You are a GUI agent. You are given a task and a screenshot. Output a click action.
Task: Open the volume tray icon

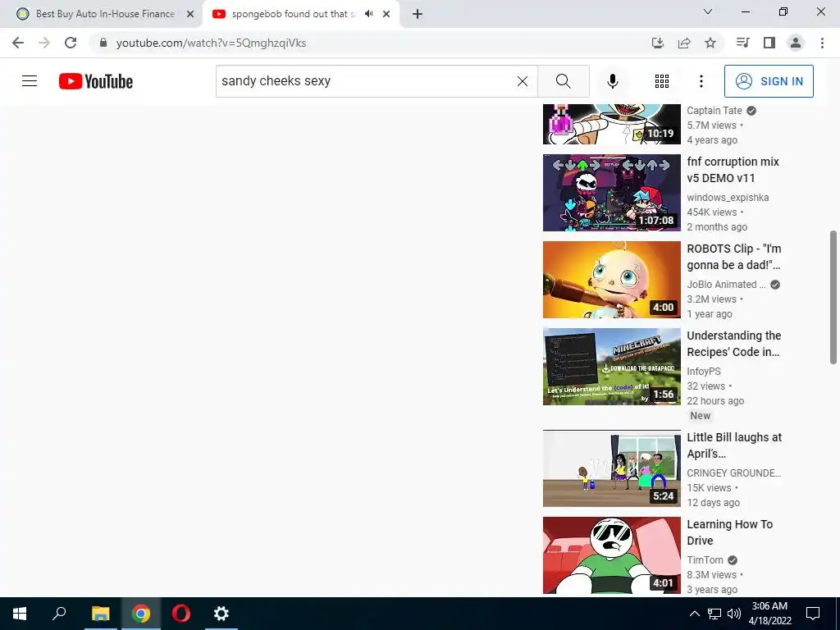pyautogui.click(x=734, y=614)
